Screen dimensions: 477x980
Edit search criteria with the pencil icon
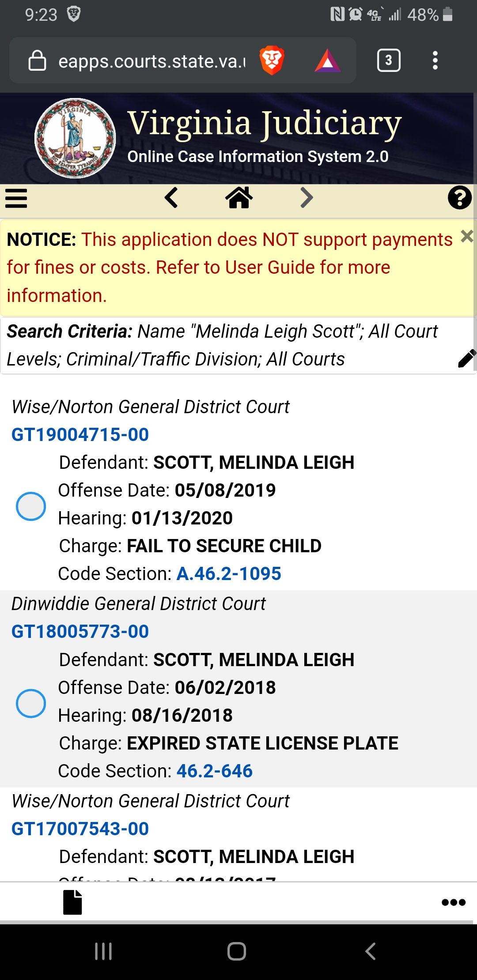(x=466, y=358)
